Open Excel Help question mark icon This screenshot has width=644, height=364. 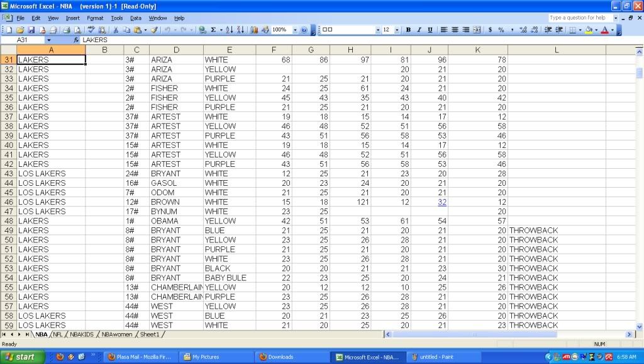click(x=304, y=30)
